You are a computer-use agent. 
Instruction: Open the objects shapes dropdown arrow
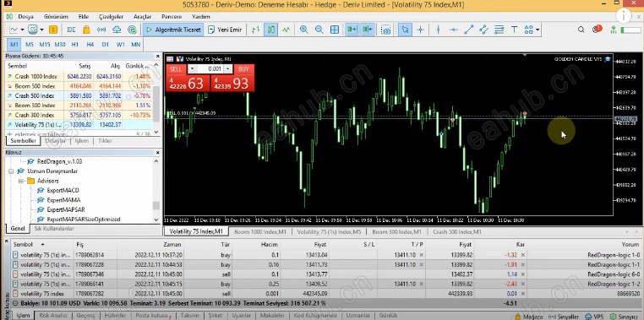[x=538, y=30]
